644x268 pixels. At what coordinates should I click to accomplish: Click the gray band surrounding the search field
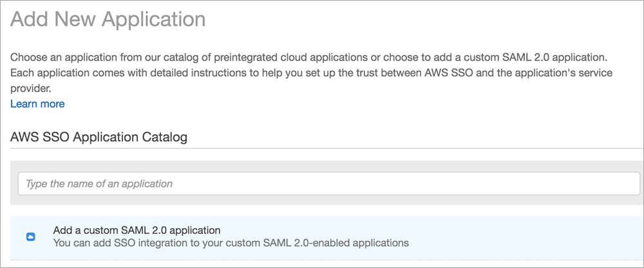coord(322,166)
